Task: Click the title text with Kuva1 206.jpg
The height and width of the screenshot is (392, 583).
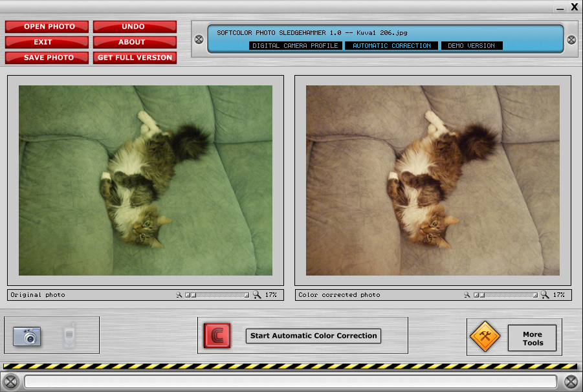Action: coord(312,33)
